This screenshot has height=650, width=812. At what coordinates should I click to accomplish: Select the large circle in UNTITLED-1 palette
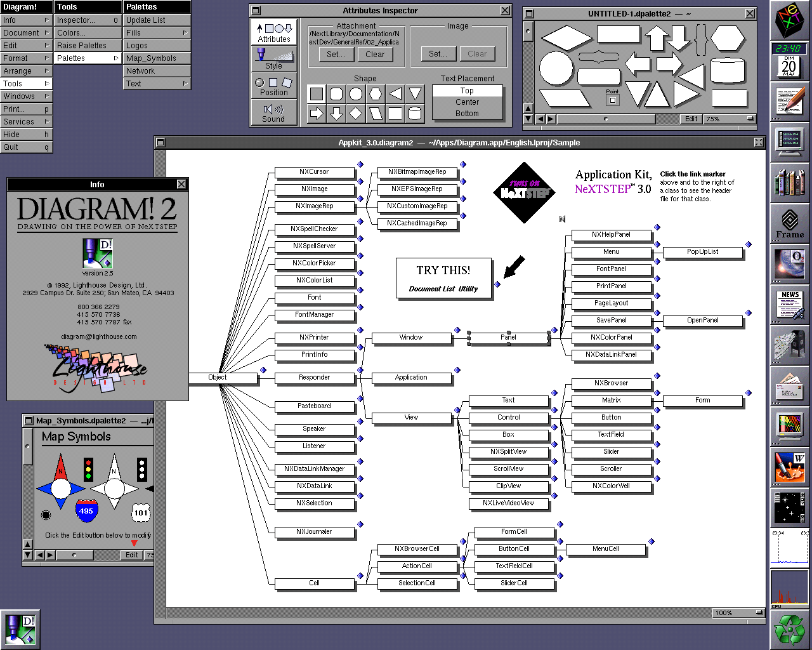(556, 68)
